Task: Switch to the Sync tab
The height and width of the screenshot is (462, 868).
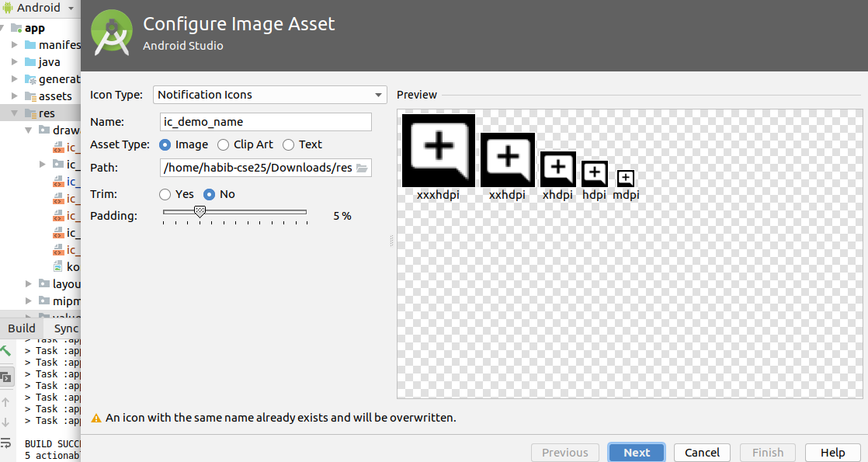Action: pos(66,328)
